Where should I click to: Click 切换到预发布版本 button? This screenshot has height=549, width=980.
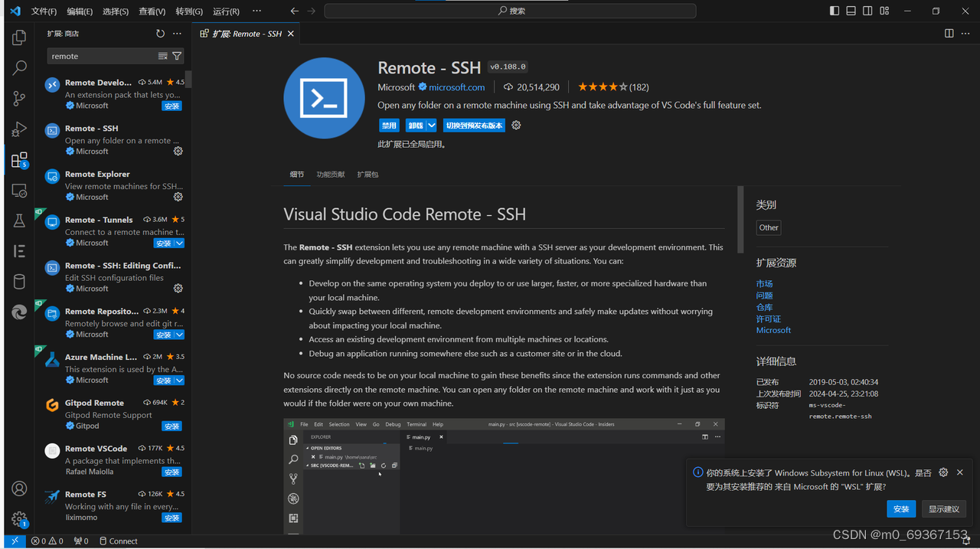pos(474,126)
